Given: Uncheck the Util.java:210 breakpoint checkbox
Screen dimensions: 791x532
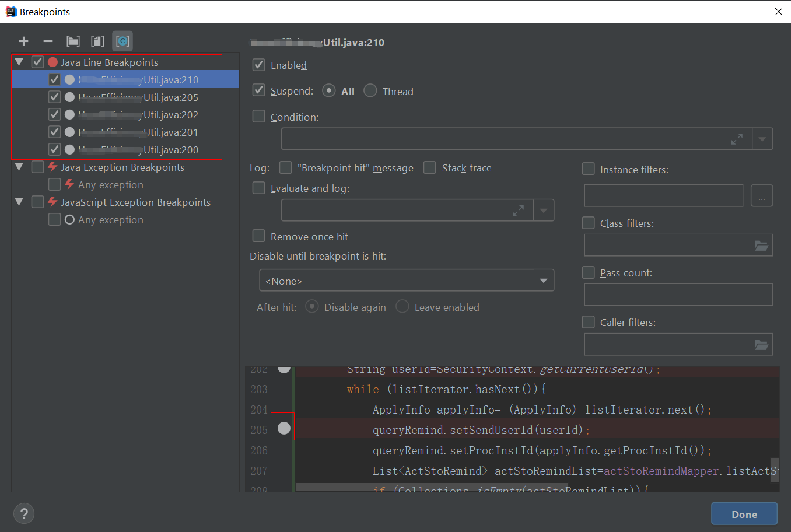Looking at the screenshot, I should point(54,79).
